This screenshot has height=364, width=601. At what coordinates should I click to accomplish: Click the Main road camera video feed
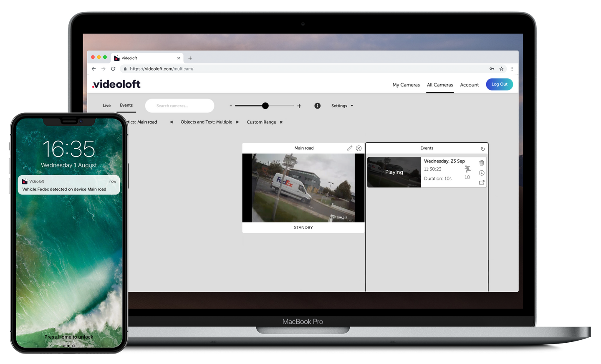pyautogui.click(x=303, y=188)
